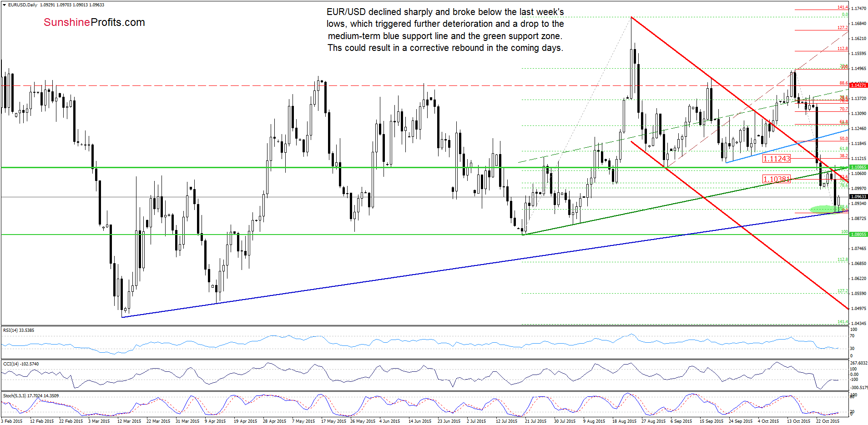Select the green 1.08055 price tag

[859, 235]
